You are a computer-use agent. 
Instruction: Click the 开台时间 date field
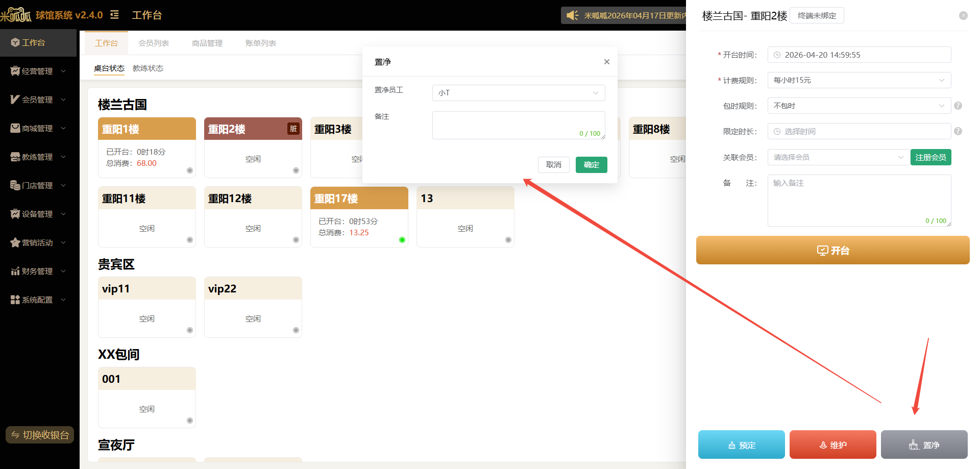859,55
